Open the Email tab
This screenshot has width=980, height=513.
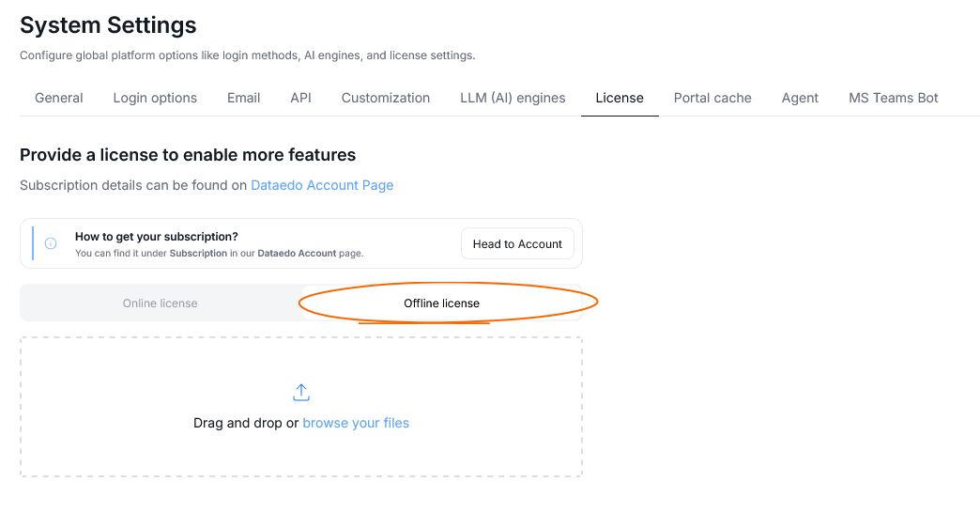[x=243, y=99]
